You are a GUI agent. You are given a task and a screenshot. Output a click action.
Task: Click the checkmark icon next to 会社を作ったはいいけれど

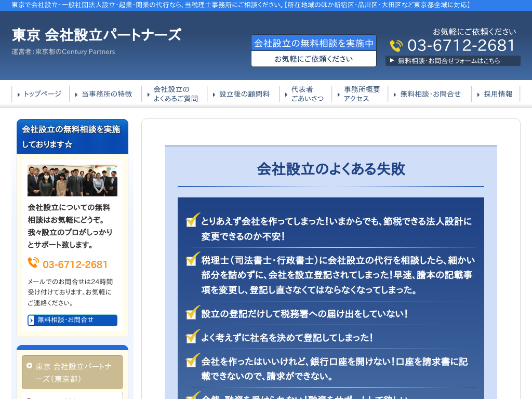(193, 361)
